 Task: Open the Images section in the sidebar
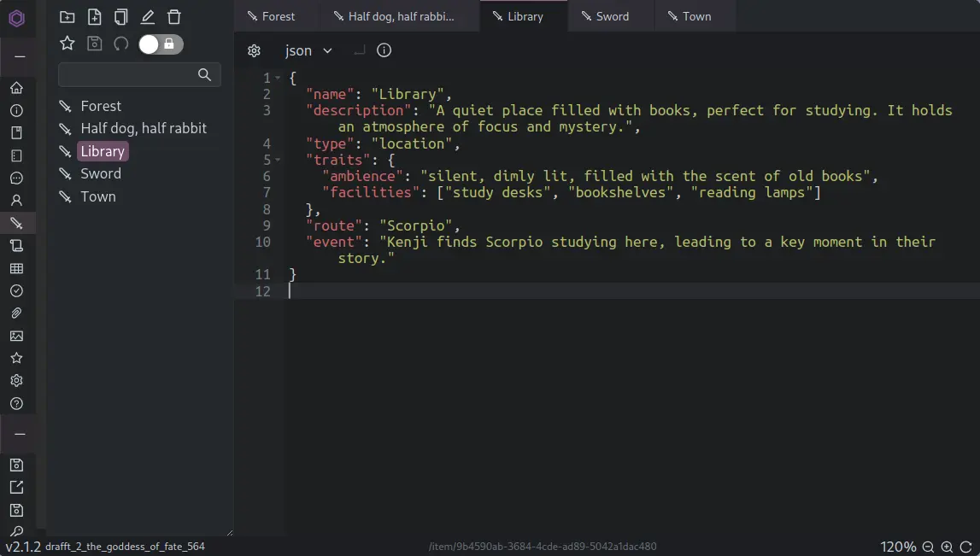coord(17,336)
